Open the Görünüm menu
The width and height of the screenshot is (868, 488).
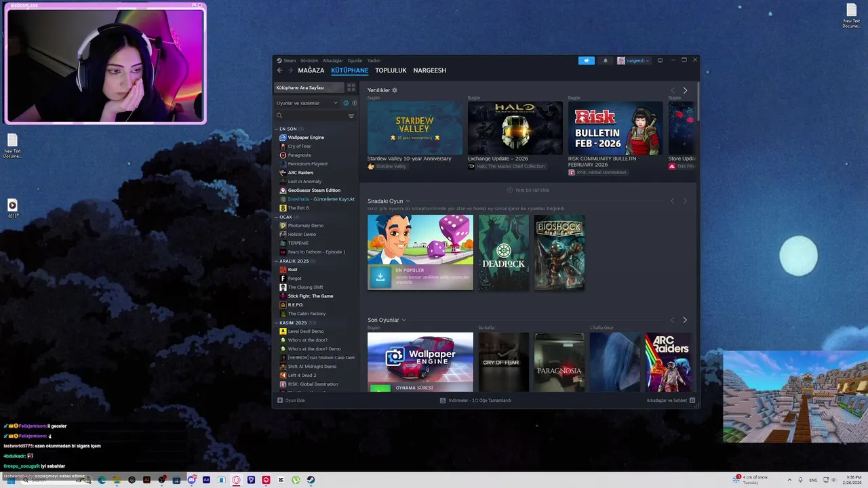(x=309, y=60)
